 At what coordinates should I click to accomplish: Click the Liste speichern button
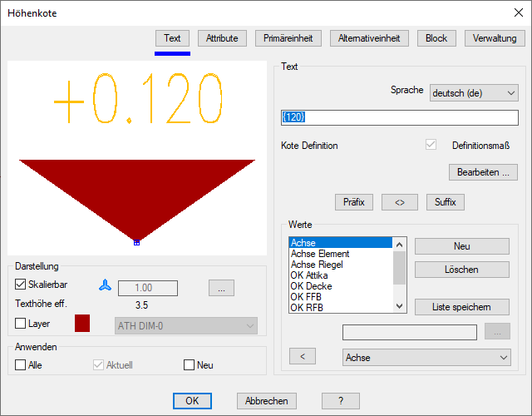461,307
